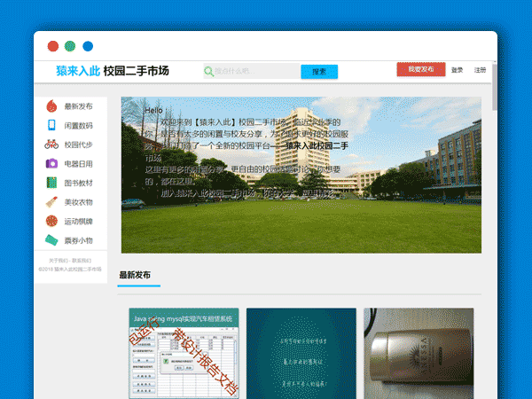Click the phone icon for 闲置数码
Image resolution: width=532 pixels, height=399 pixels.
point(51,125)
